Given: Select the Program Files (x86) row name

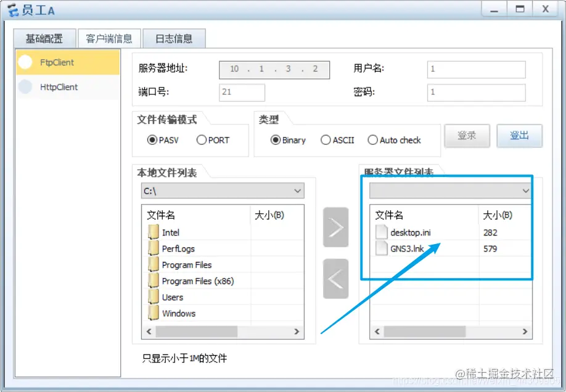Looking at the screenshot, I should point(198,281).
